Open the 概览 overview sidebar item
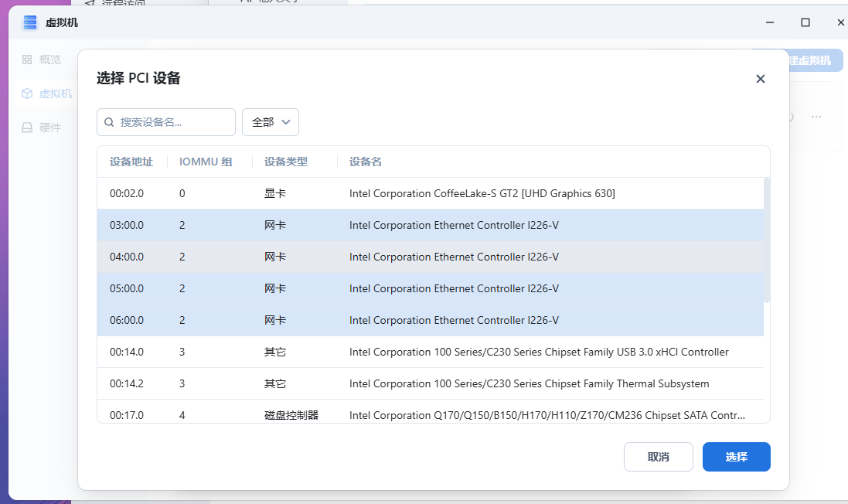The image size is (848, 504). point(41,60)
